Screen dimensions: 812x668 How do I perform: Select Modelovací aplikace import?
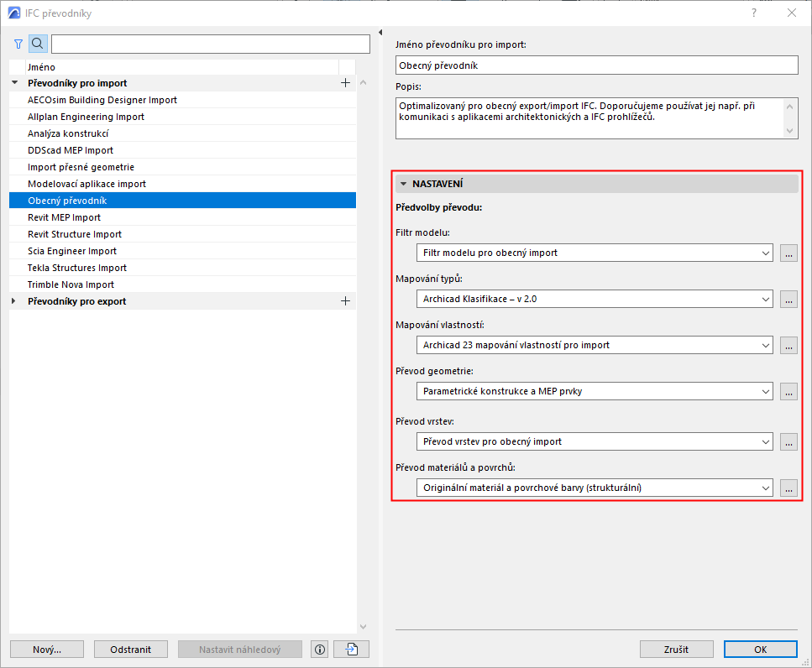tap(182, 185)
